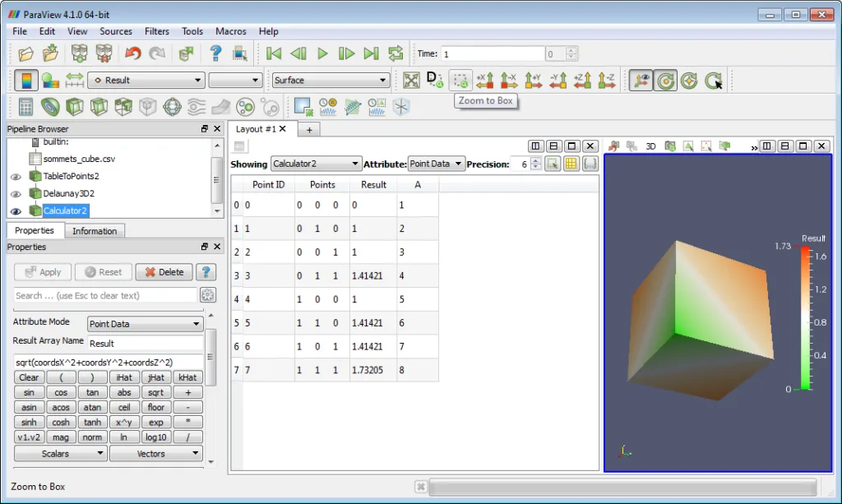Viewport: 842px width, 504px height.
Task: Open the Macros menu
Action: click(231, 31)
